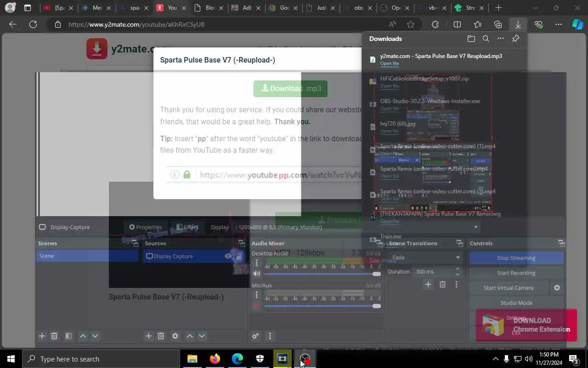
Task: Open OBS Studio taskbar icon
Action: point(305,359)
